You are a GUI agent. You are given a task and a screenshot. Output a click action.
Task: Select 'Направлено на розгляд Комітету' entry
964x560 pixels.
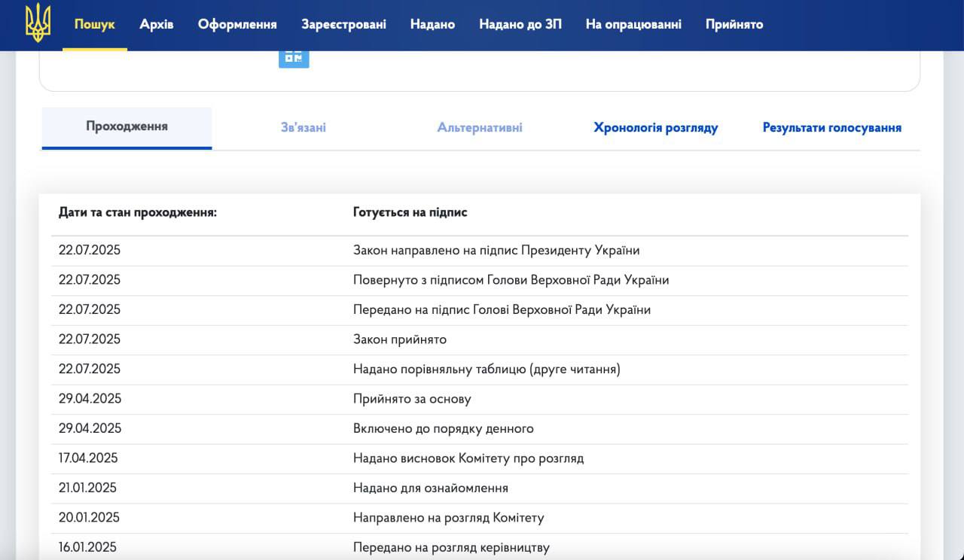pos(449,518)
